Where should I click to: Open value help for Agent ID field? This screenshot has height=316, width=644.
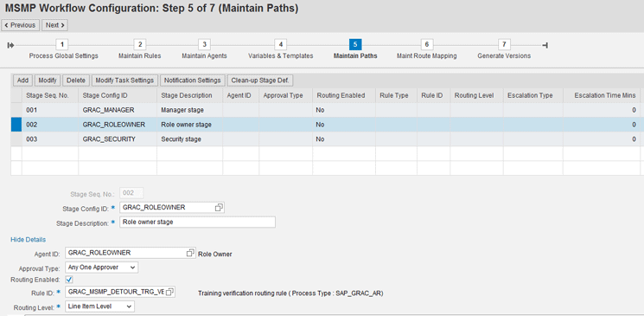pyautogui.click(x=190, y=253)
